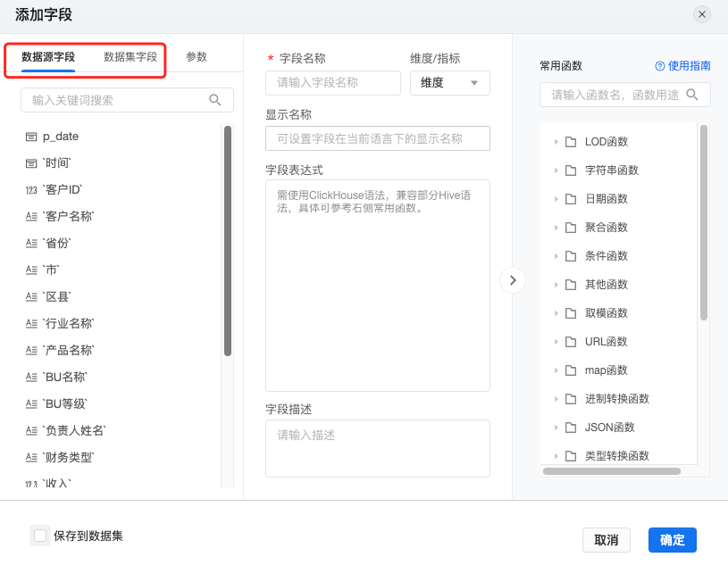
Task: Expand the 日期函数 tree node
Action: click(556, 199)
